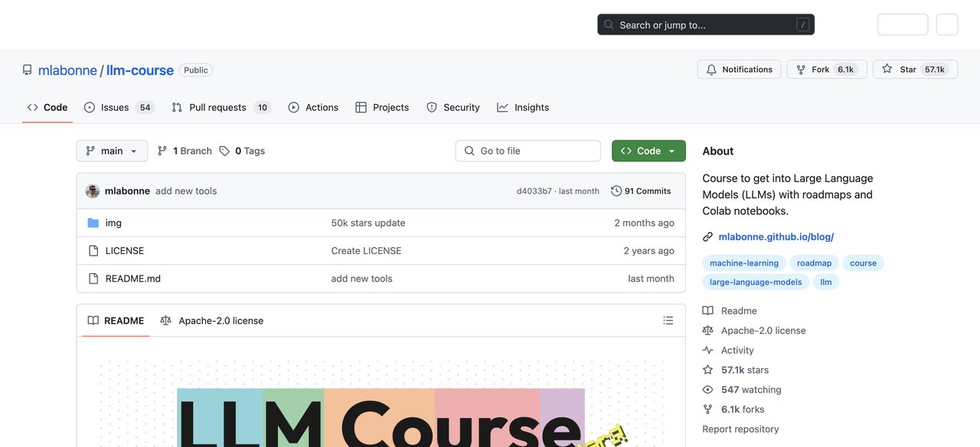The image size is (980, 447).
Task: Click the link icon beside blog URL
Action: point(707,237)
